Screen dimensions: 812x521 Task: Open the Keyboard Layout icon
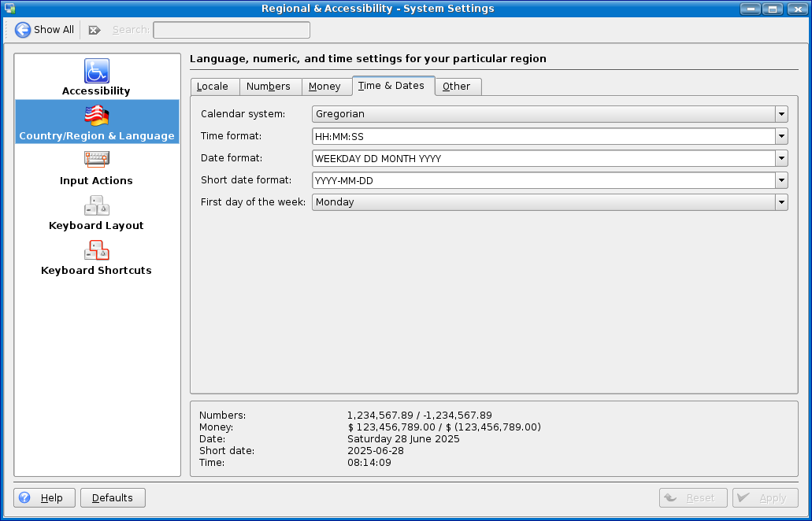point(97,205)
